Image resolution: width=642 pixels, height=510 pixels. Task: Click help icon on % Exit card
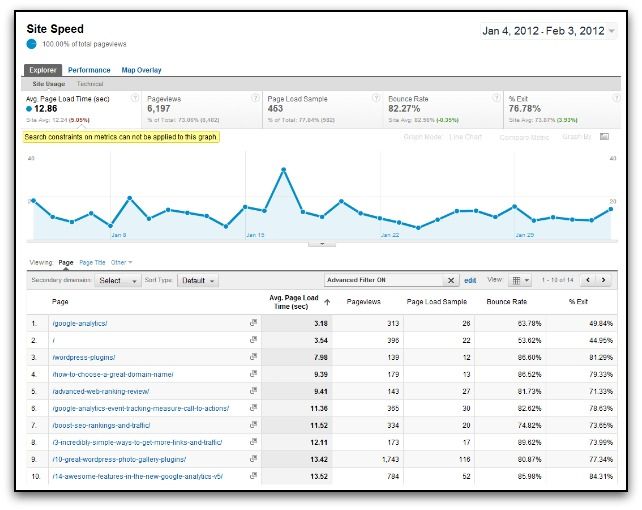point(616,98)
